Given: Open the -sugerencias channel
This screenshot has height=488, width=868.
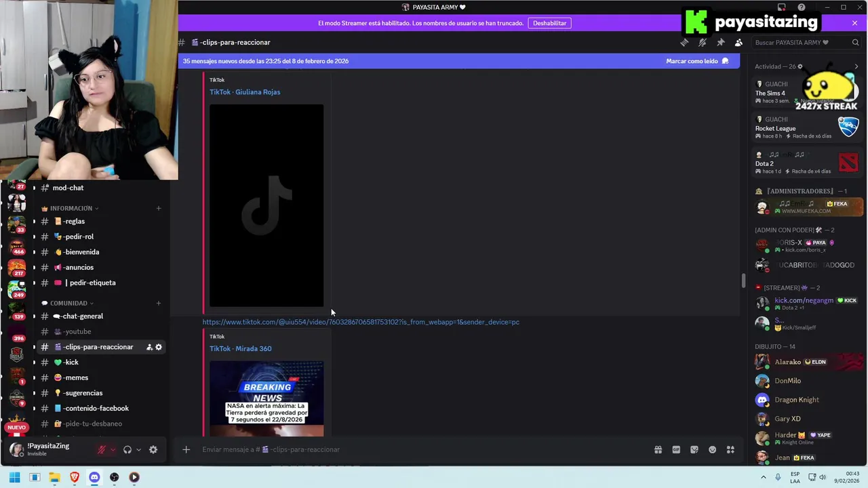Looking at the screenshot, I should pos(99,393).
